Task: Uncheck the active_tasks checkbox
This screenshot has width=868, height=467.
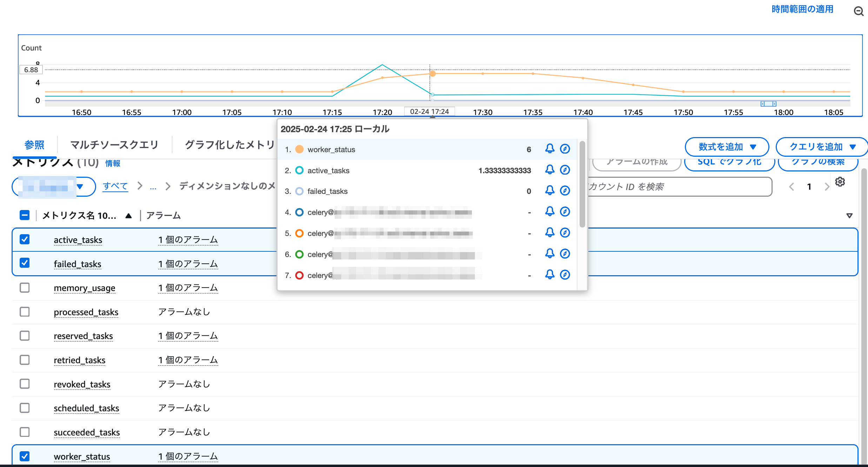Action: 24,239
